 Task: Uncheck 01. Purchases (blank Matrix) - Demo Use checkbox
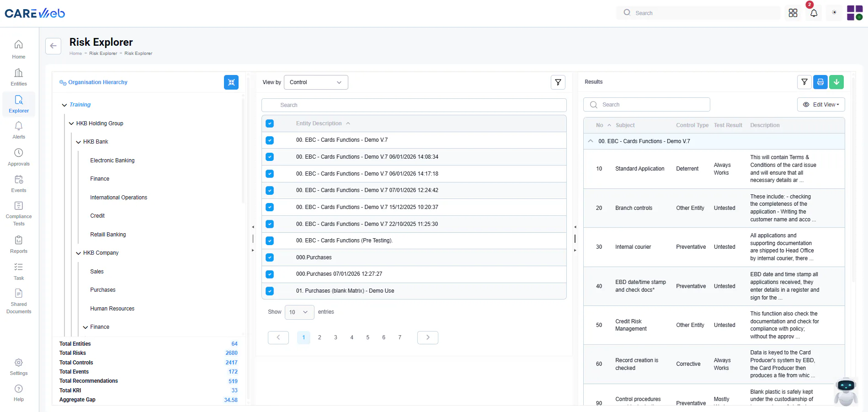tap(270, 291)
